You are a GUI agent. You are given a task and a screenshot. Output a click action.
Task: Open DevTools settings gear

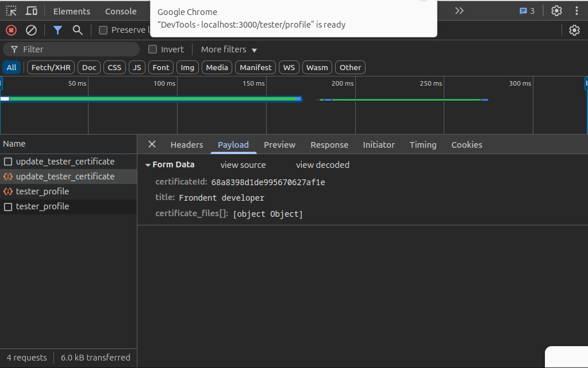coord(556,11)
